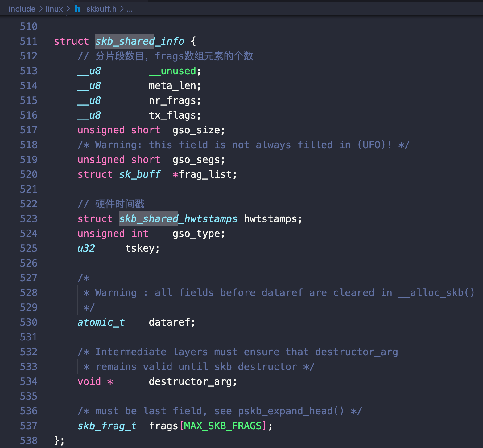Click the pskb_expand_head() comment text
This screenshot has height=448, width=483.
click(x=291, y=411)
